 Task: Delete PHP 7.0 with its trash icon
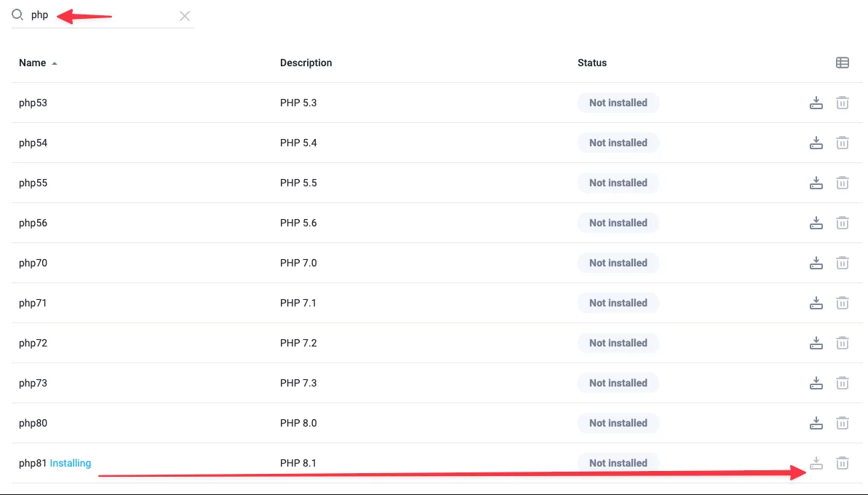tap(843, 263)
